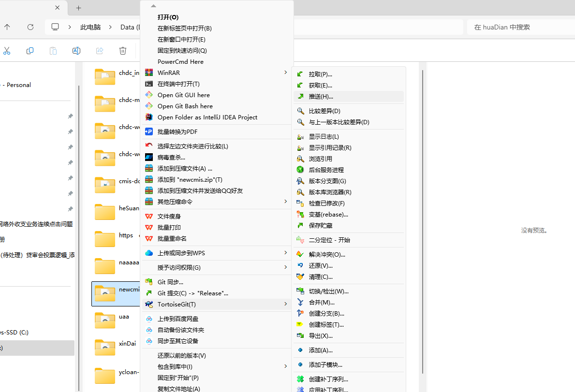Cut the selected newcmis folder

coord(7,51)
